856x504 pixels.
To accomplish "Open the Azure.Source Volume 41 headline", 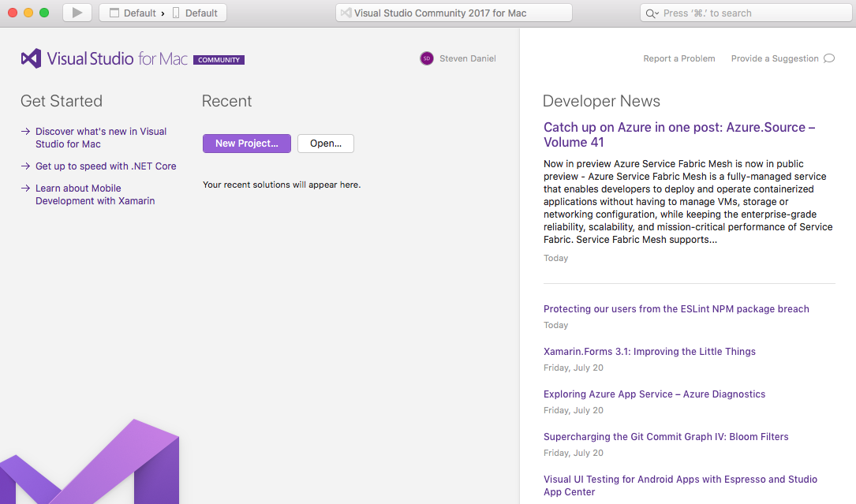I will point(679,134).
